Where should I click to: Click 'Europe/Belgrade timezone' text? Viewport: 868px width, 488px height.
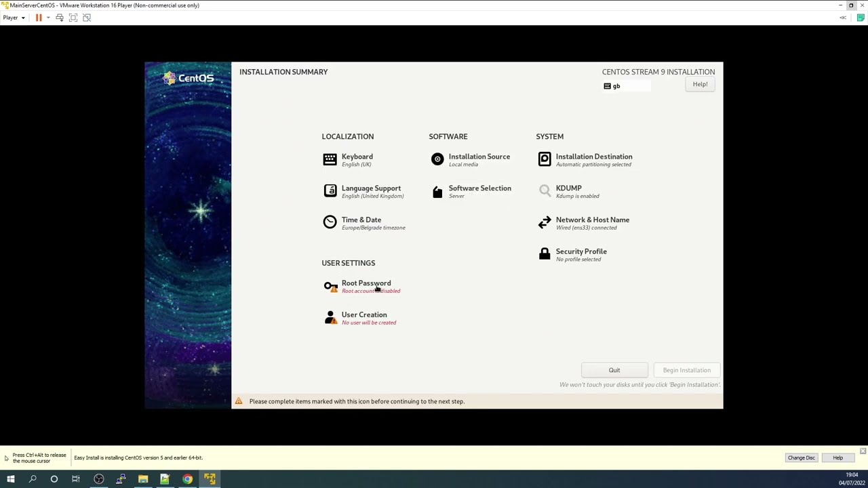click(x=374, y=228)
